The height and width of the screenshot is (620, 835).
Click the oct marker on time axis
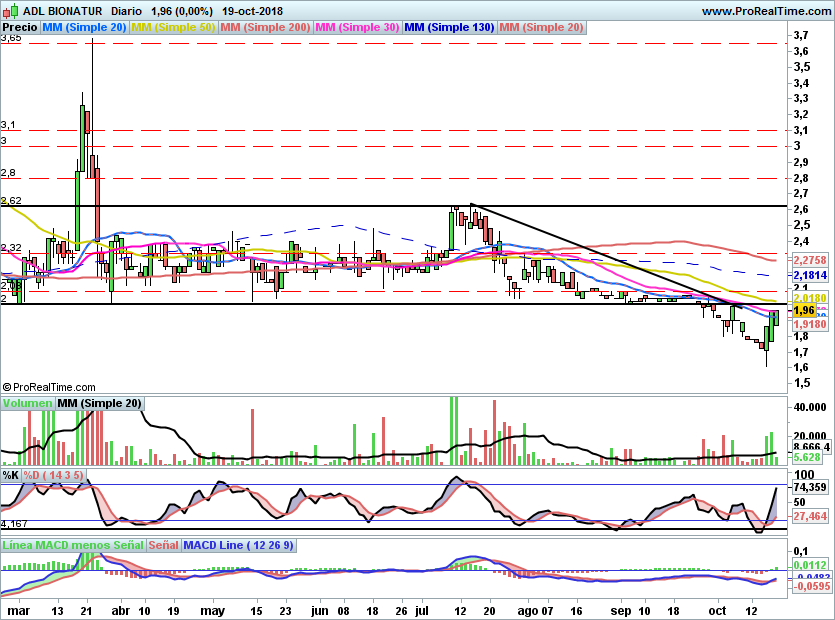point(717,611)
